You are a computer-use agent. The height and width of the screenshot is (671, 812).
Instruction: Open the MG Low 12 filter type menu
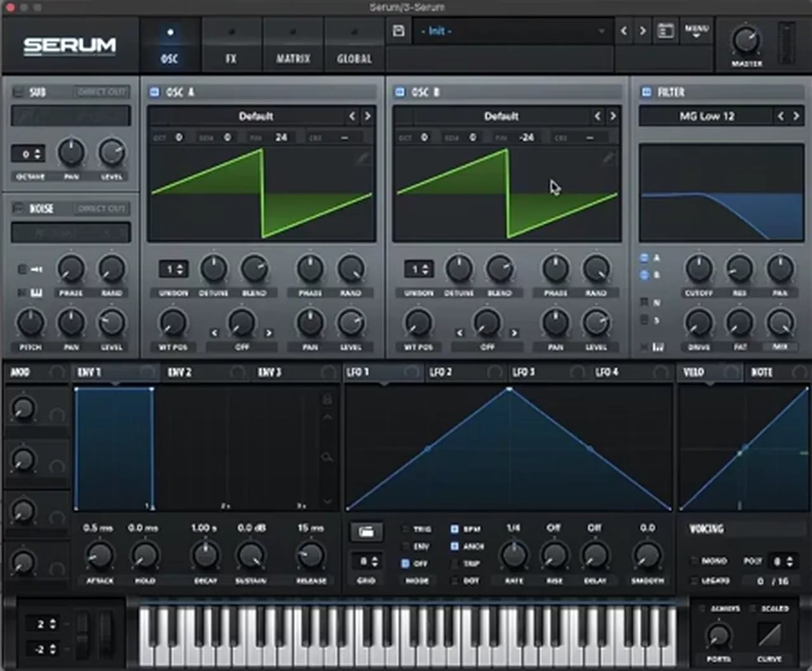(x=707, y=116)
